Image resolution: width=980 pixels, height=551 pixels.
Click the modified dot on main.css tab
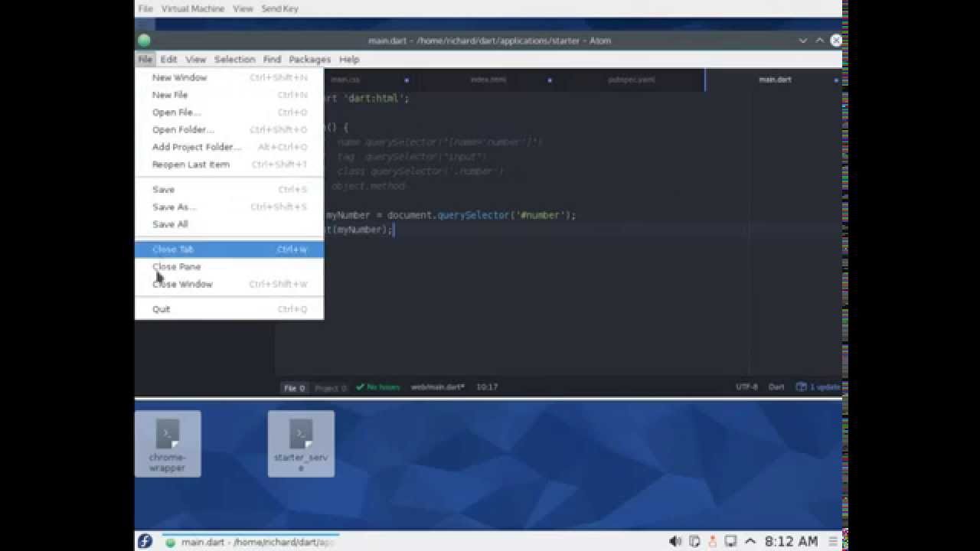[x=407, y=80]
